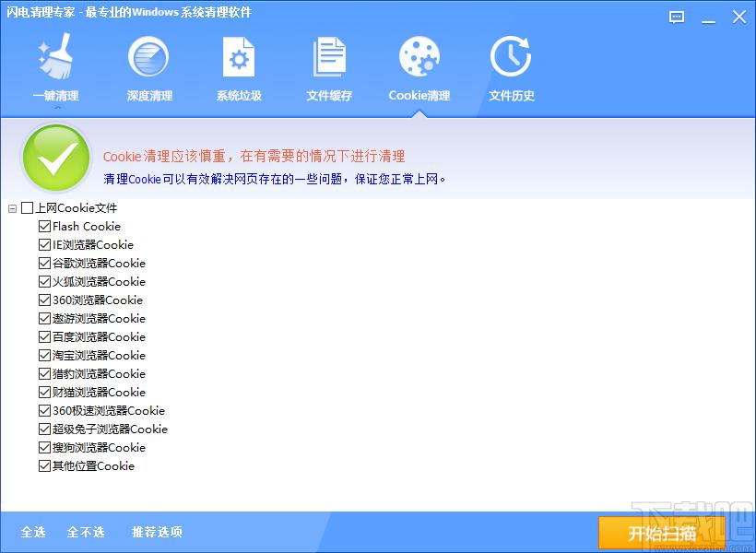Viewport: 756px width, 553px height.
Task: Click the 全选 link
Action: click(x=33, y=532)
